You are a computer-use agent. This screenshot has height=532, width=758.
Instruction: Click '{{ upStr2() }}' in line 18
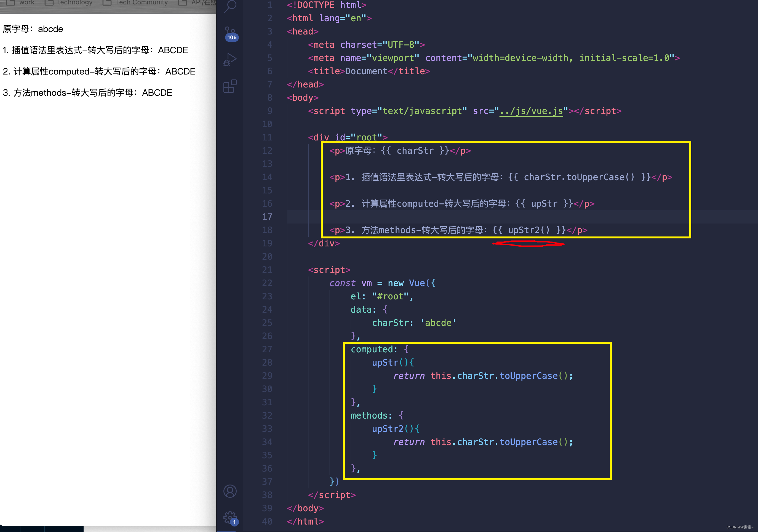tap(529, 230)
